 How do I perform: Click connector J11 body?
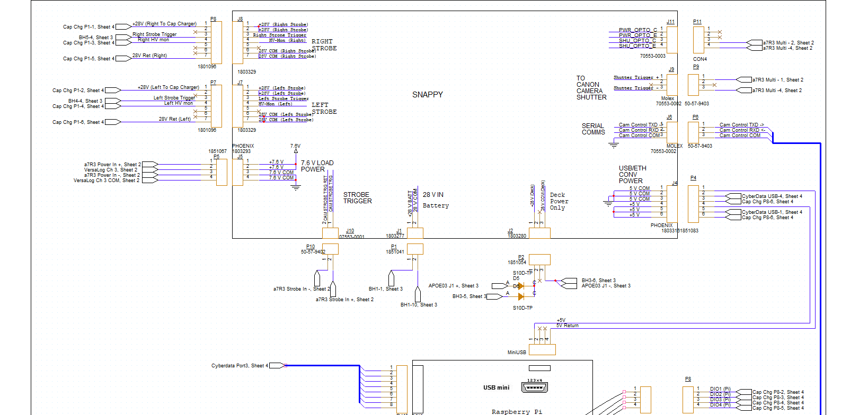tap(672, 39)
